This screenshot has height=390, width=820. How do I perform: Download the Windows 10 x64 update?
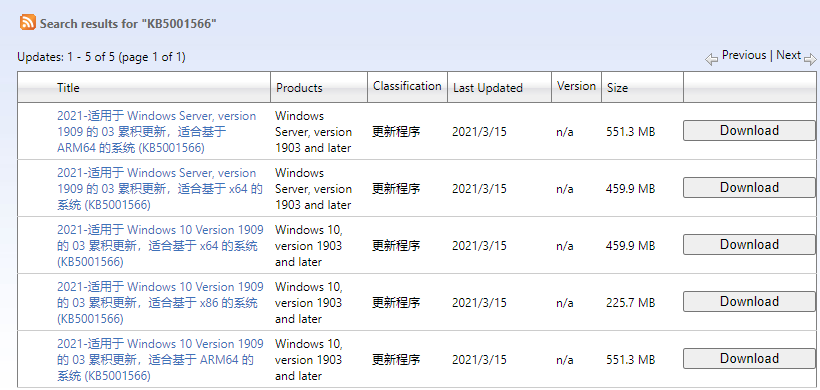point(749,245)
